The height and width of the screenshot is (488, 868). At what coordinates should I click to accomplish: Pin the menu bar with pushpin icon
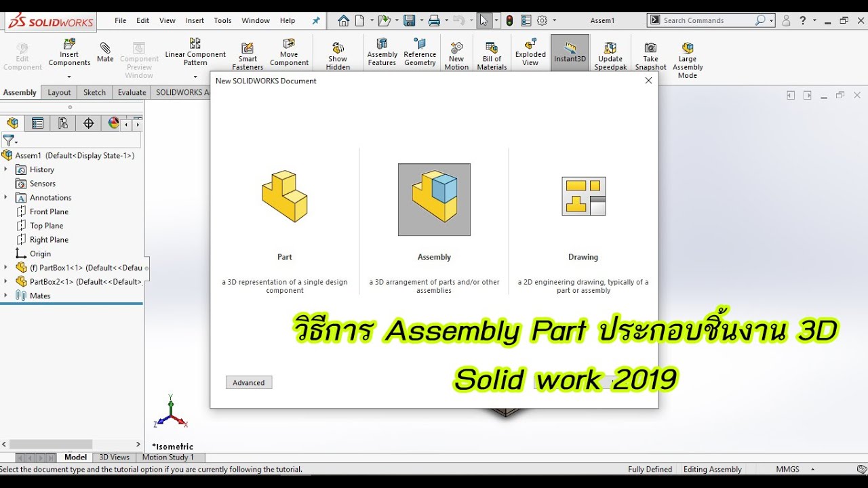pos(316,20)
